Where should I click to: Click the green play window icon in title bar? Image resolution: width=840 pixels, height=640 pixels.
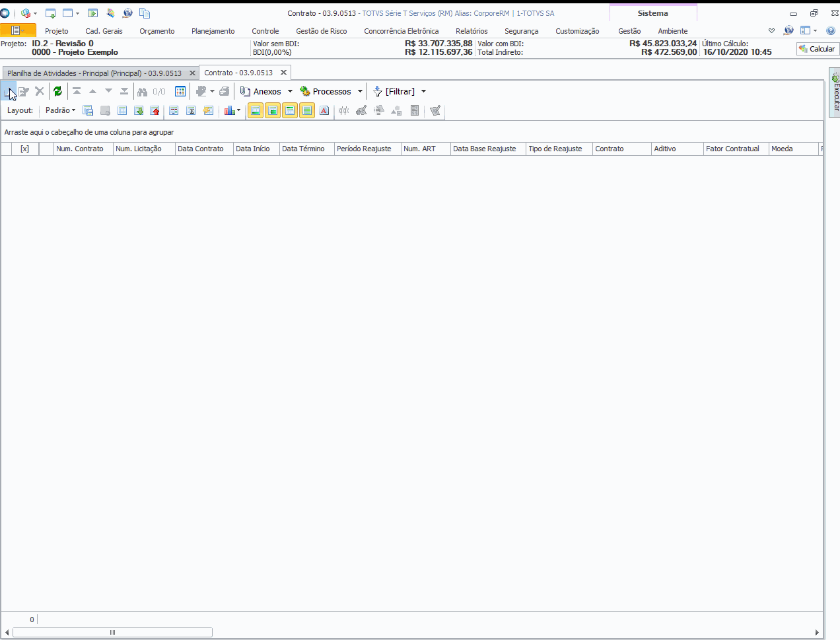[x=92, y=13]
